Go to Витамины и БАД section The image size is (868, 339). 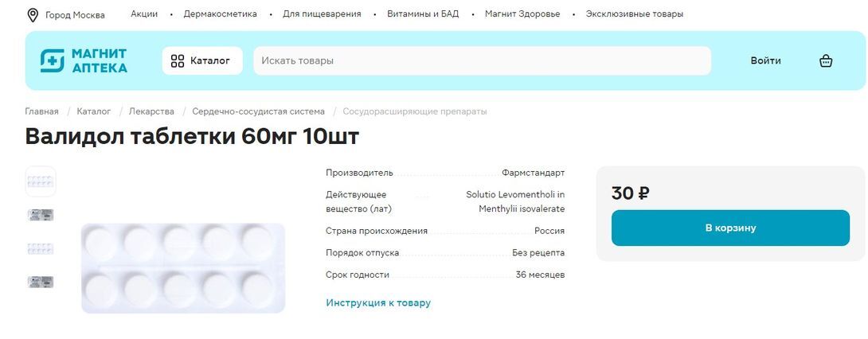click(x=423, y=14)
